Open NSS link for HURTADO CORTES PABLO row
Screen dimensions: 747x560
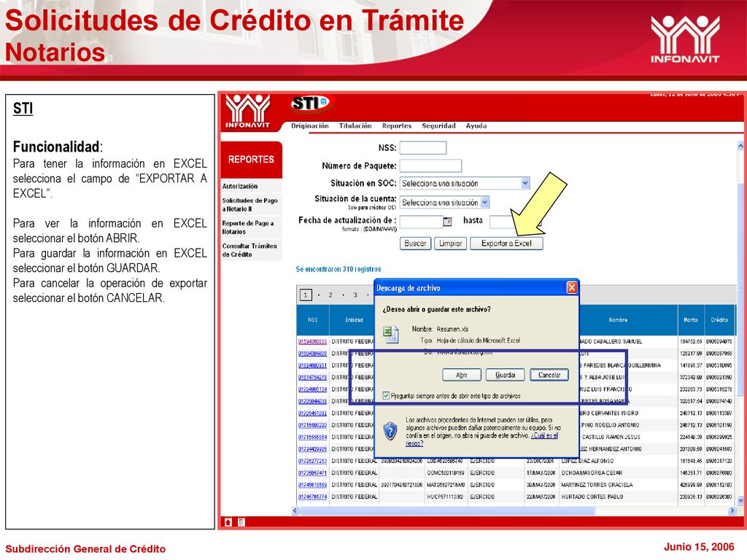312,497
